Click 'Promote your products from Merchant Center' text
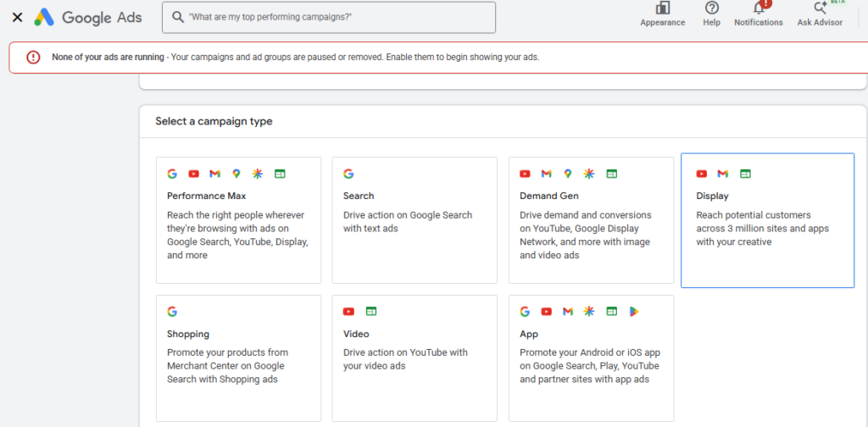868x427 pixels. (x=225, y=366)
